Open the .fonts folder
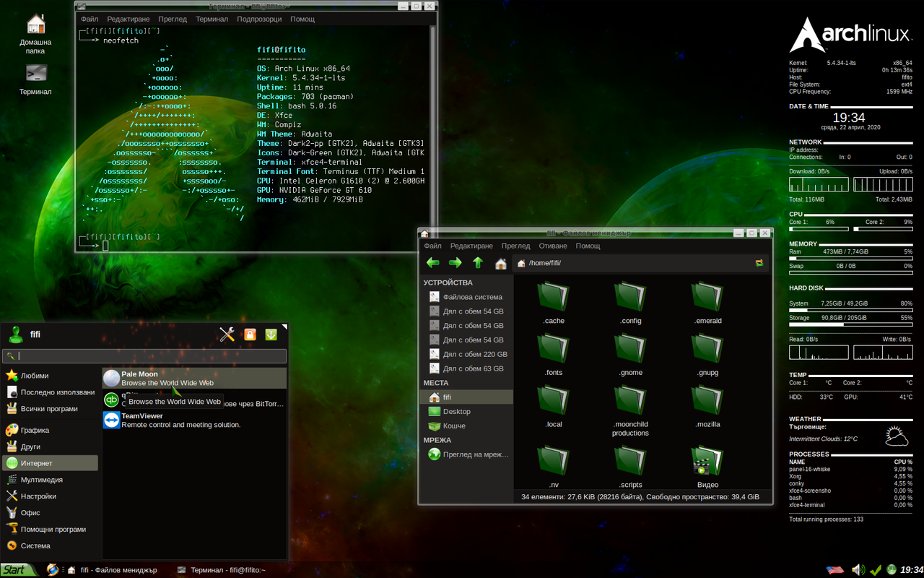Screen dimensions: 924x578 554,355
